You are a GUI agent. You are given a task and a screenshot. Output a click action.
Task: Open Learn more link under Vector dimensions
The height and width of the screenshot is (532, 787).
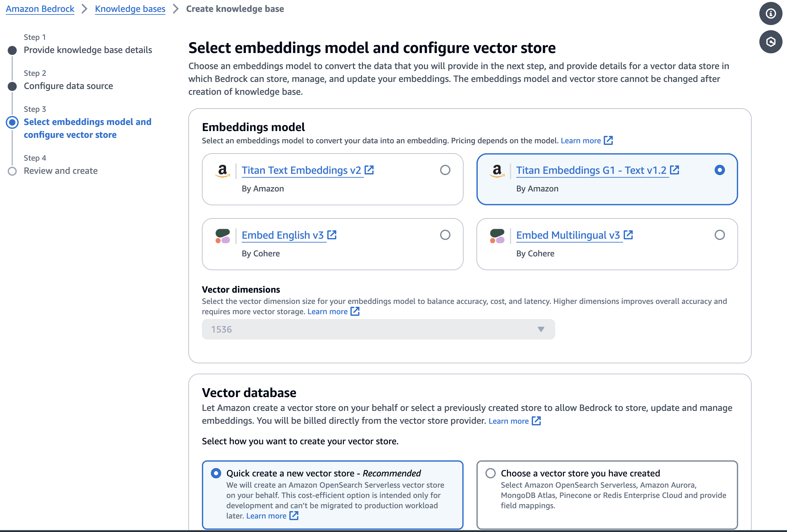(x=327, y=311)
